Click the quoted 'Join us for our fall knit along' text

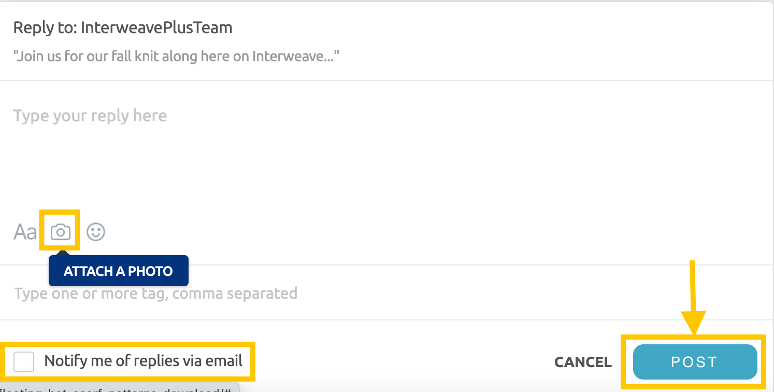(x=176, y=56)
